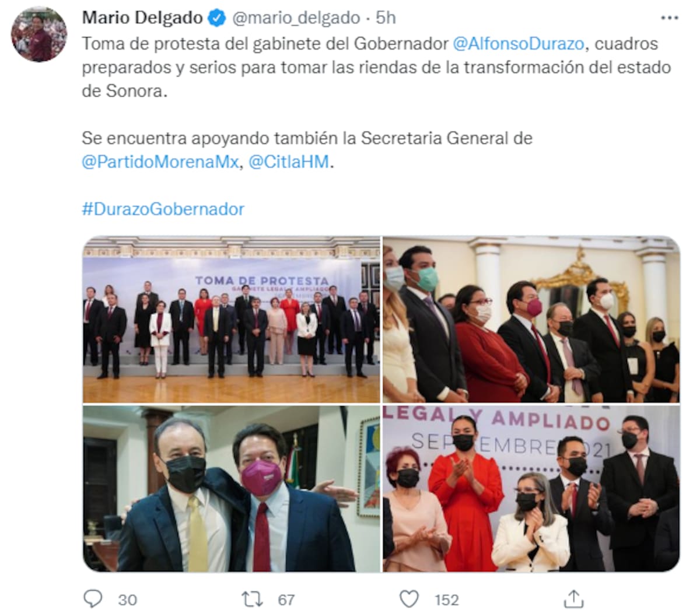The image size is (700, 610).
Task: Like the tweet with the heart icon
Action: coord(409,599)
